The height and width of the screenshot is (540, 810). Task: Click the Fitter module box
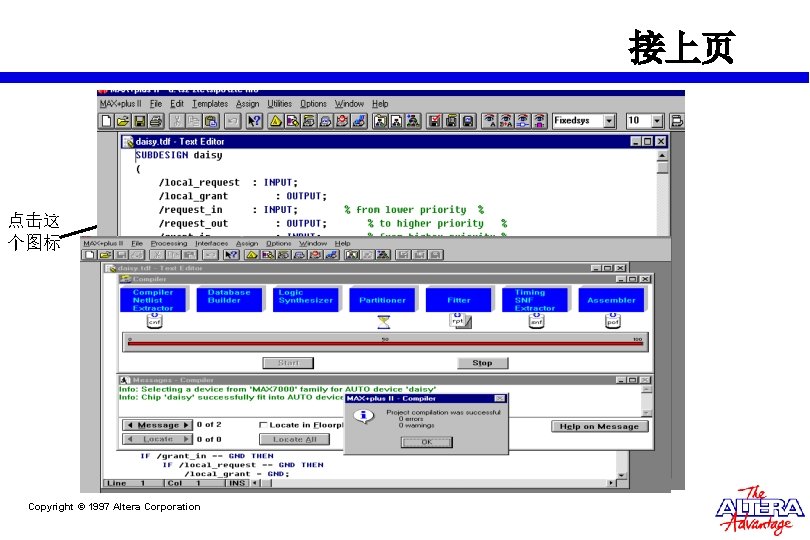(459, 300)
